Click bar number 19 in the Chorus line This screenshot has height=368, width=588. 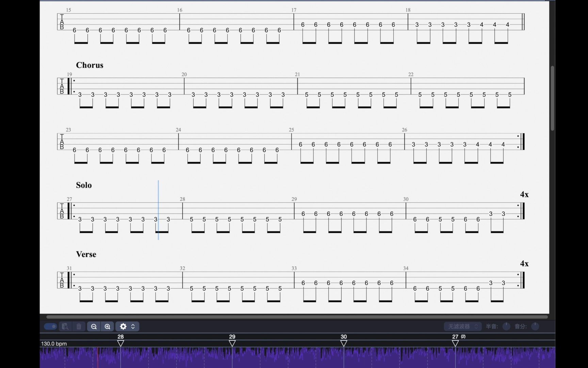(x=69, y=75)
